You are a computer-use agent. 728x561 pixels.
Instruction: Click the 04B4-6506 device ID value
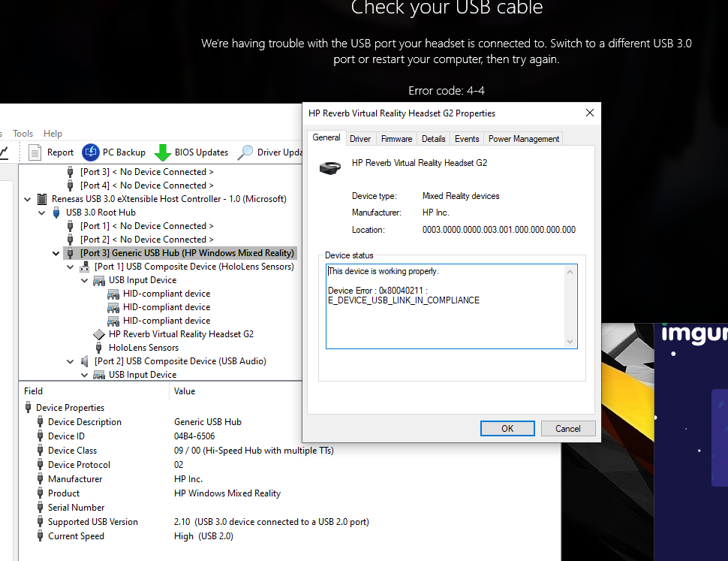pos(194,436)
